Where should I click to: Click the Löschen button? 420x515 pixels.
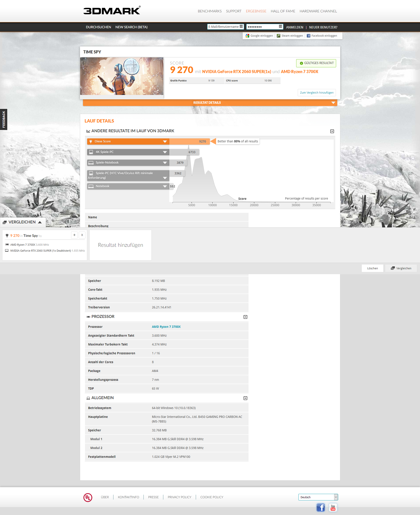pos(372,268)
